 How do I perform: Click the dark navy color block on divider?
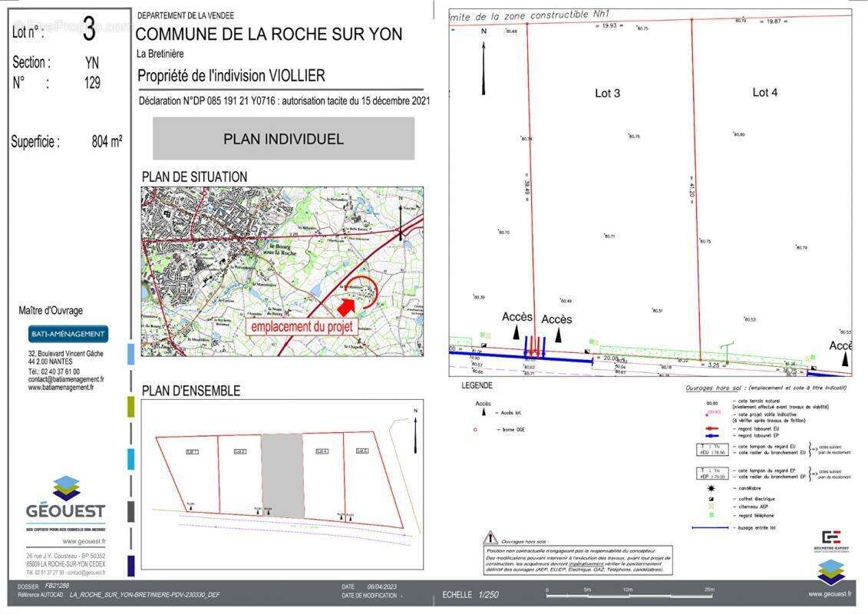pyautogui.click(x=131, y=566)
